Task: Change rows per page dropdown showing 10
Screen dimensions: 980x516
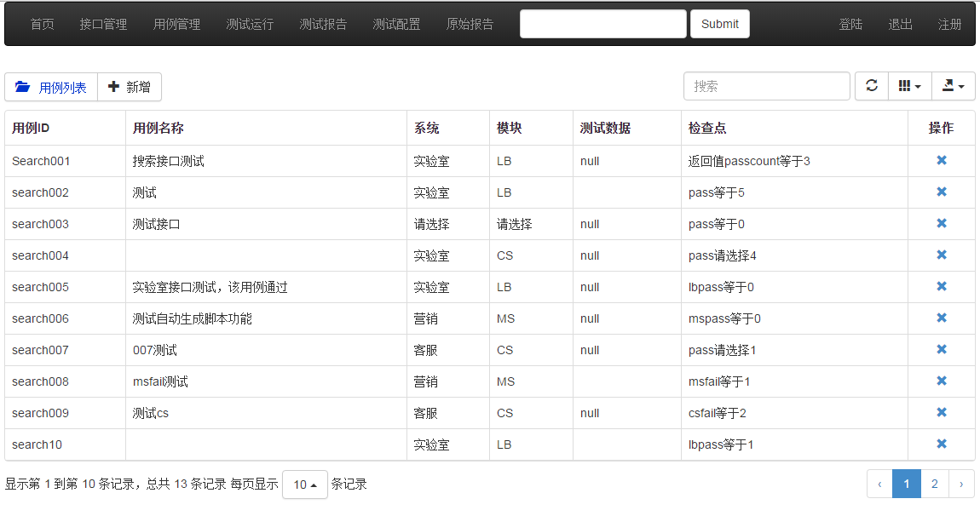Action: pyautogui.click(x=305, y=484)
